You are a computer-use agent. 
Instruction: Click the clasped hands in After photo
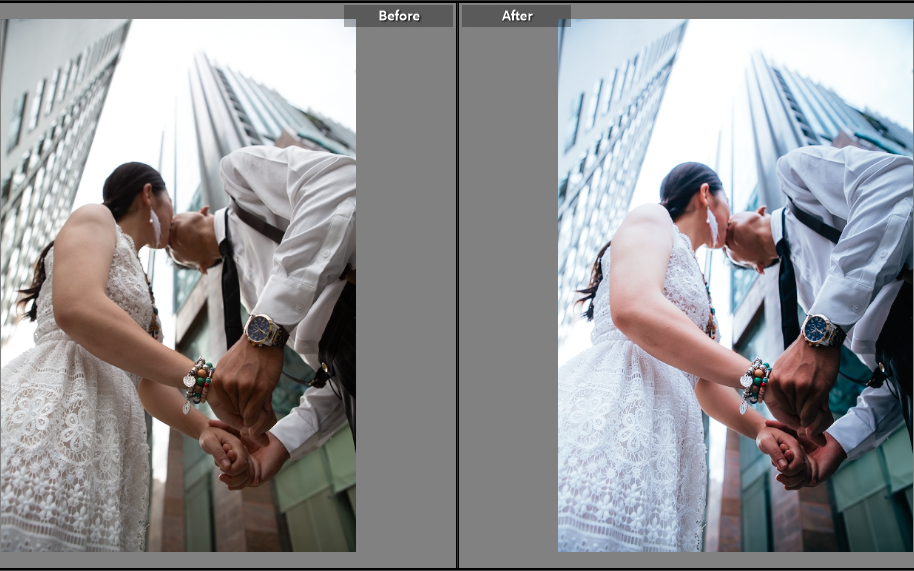pyautogui.click(x=792, y=452)
